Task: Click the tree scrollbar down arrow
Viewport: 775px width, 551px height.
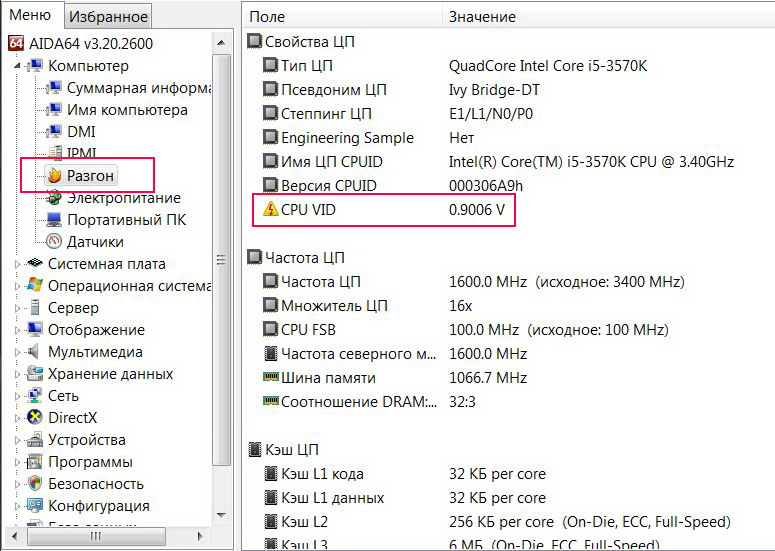Action: tap(221, 515)
